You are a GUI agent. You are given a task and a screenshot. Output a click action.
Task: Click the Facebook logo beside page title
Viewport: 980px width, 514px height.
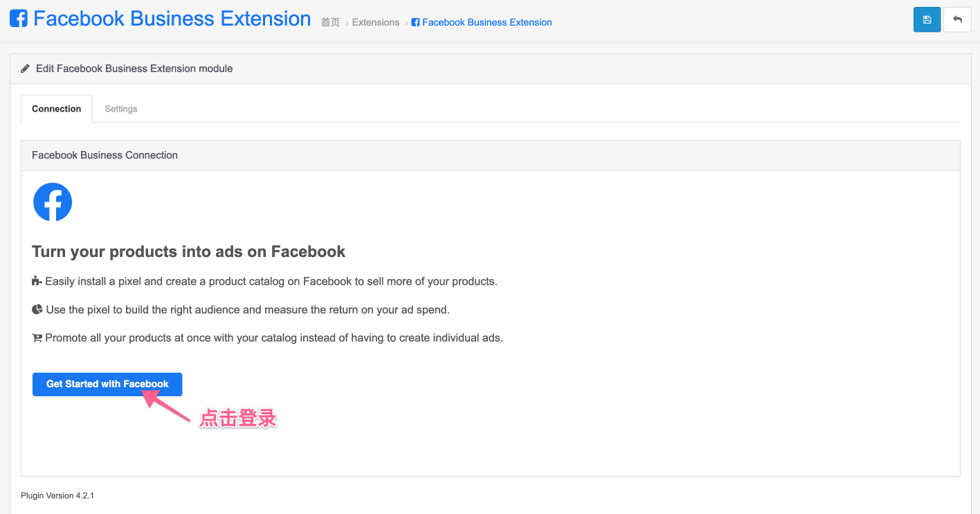click(19, 19)
